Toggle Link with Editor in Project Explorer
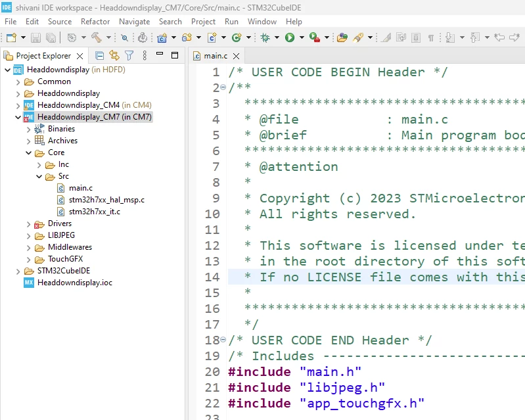 coord(114,55)
